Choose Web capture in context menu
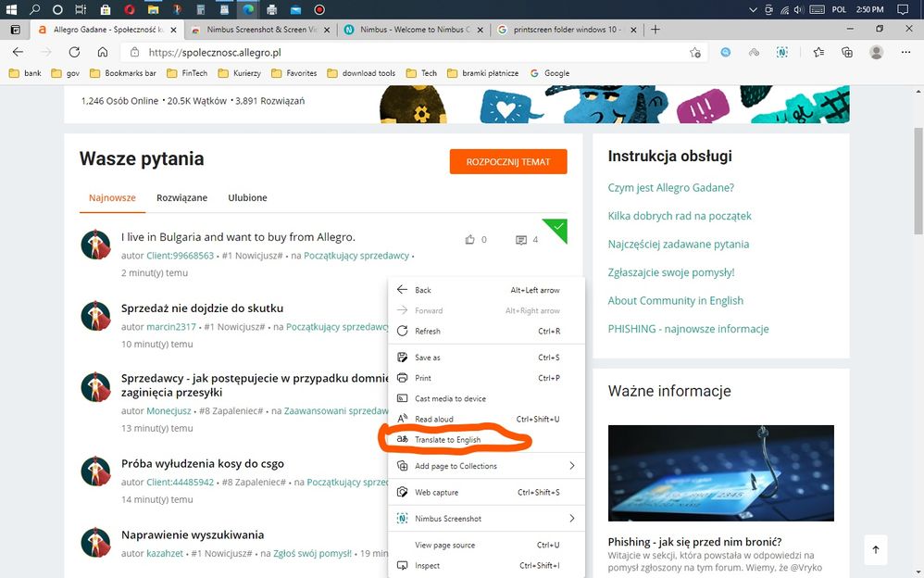The image size is (924, 578). 486,493
